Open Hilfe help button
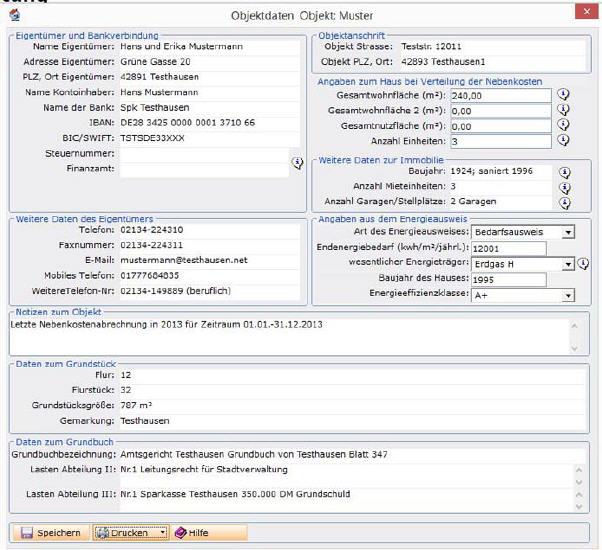The image size is (602, 550). (209, 533)
